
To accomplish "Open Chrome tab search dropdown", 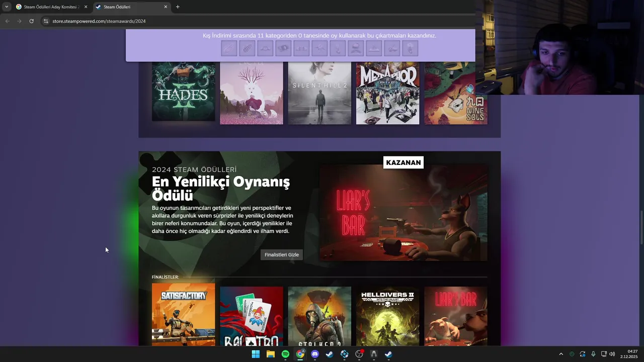I will point(6,7).
